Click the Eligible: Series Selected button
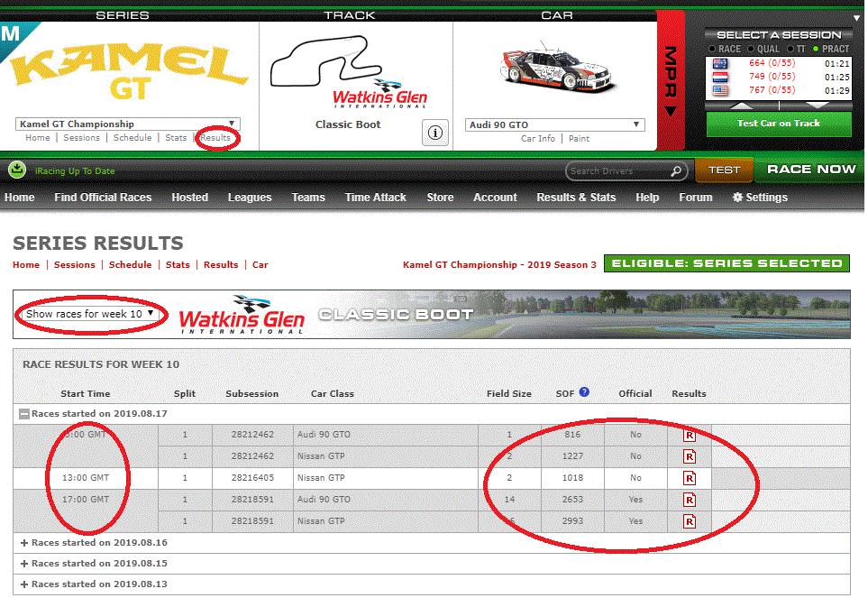Image resolution: width=868 pixels, height=598 pixels. [726, 263]
